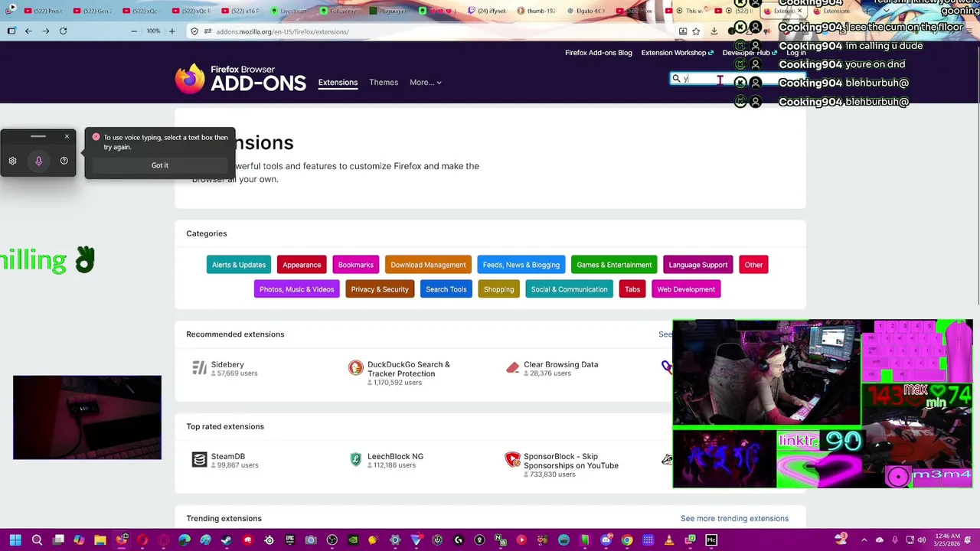Click the SponsorBlock extension icon

tap(512, 460)
